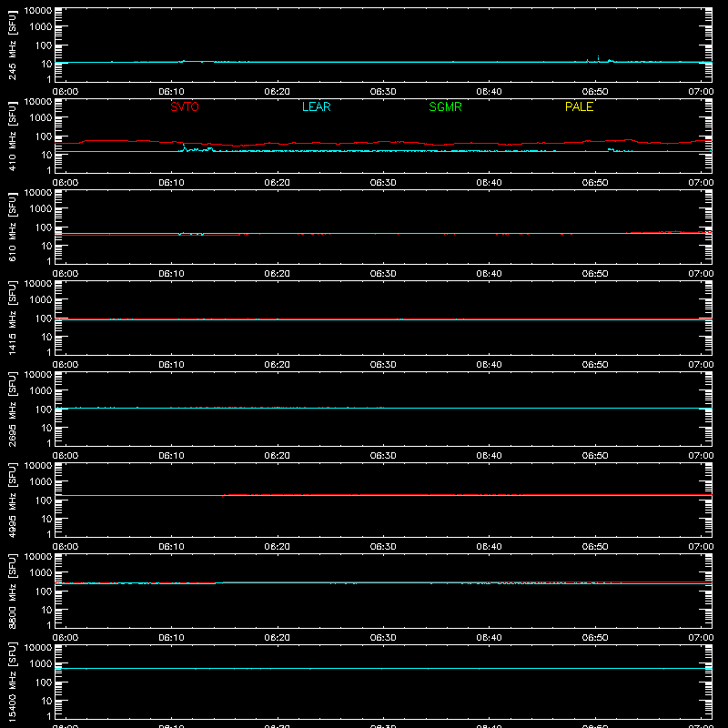The image size is (728, 728).
Task: Click the 06:30 time label under the 4995 MHz panel
Action: (x=383, y=547)
